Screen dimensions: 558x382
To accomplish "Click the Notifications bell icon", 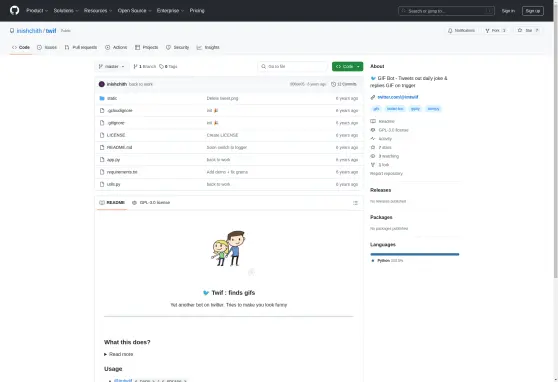I will 450,31.
